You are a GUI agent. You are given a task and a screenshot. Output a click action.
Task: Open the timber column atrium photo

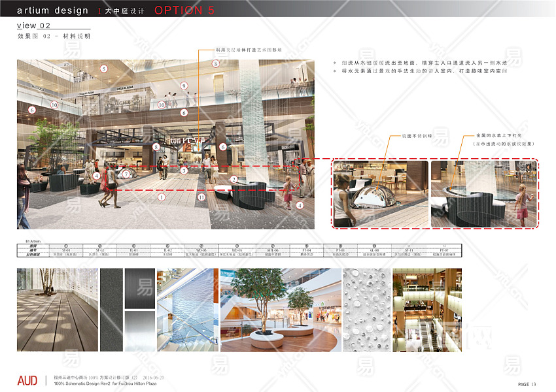[x=427, y=310]
